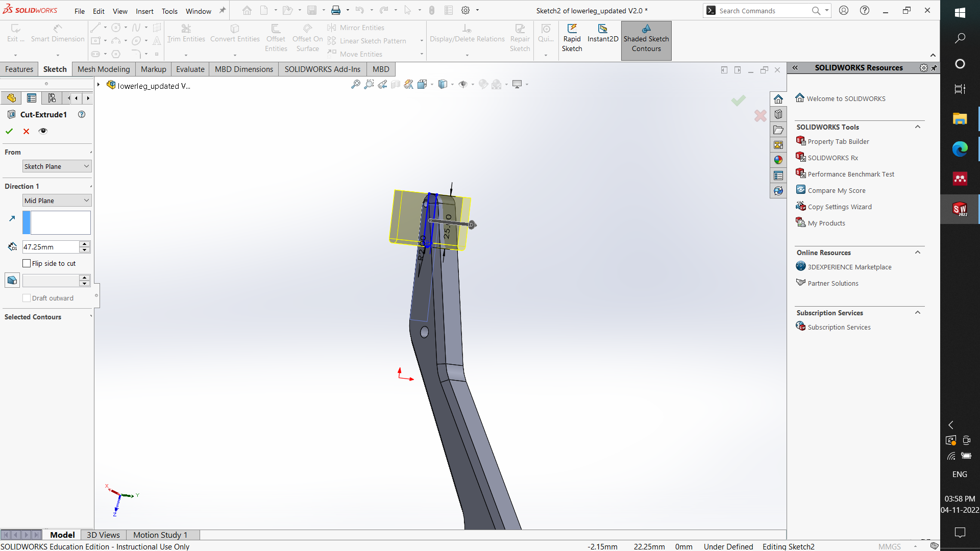Change the Mid Plane end condition dropdown
Screen dimensions: 980x551
tap(57, 200)
